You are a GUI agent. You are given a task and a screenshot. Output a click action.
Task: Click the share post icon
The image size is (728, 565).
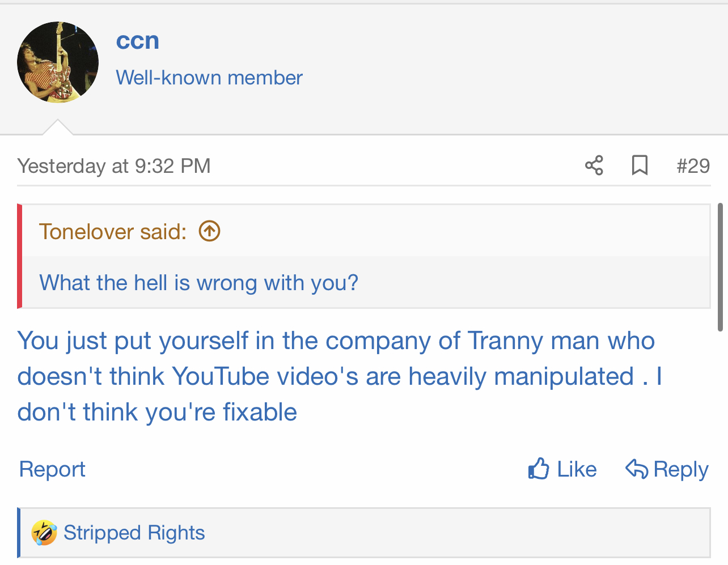[x=594, y=165]
